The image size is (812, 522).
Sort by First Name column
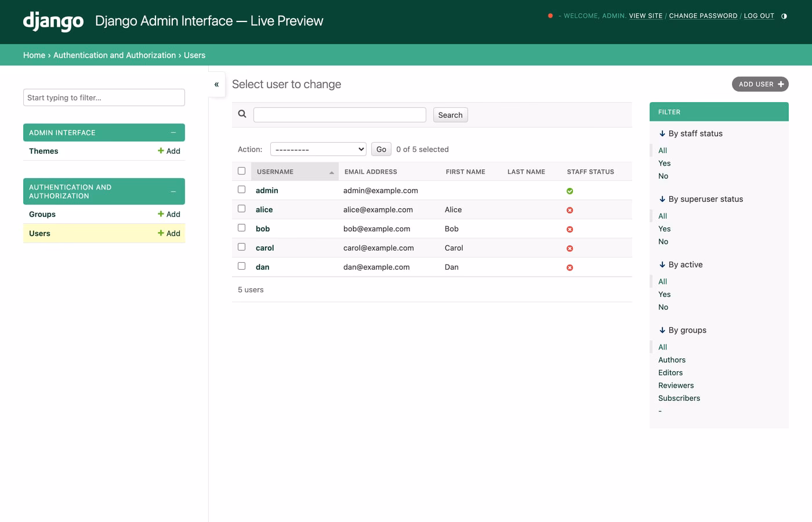click(x=465, y=172)
